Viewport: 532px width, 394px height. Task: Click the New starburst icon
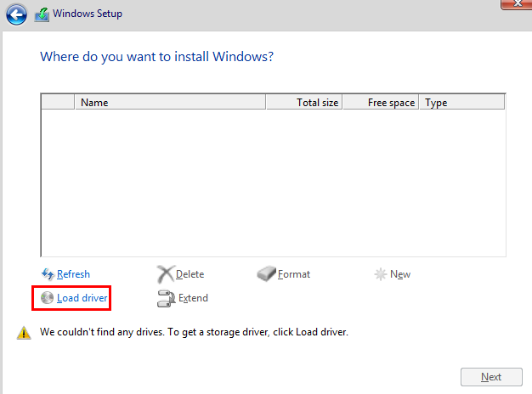pos(381,274)
